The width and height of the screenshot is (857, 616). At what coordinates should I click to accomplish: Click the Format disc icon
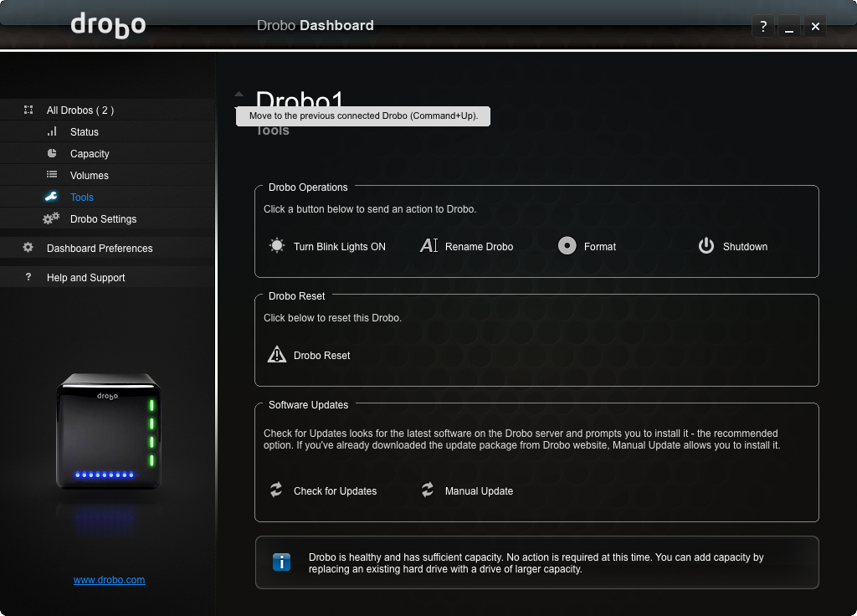pyautogui.click(x=567, y=246)
